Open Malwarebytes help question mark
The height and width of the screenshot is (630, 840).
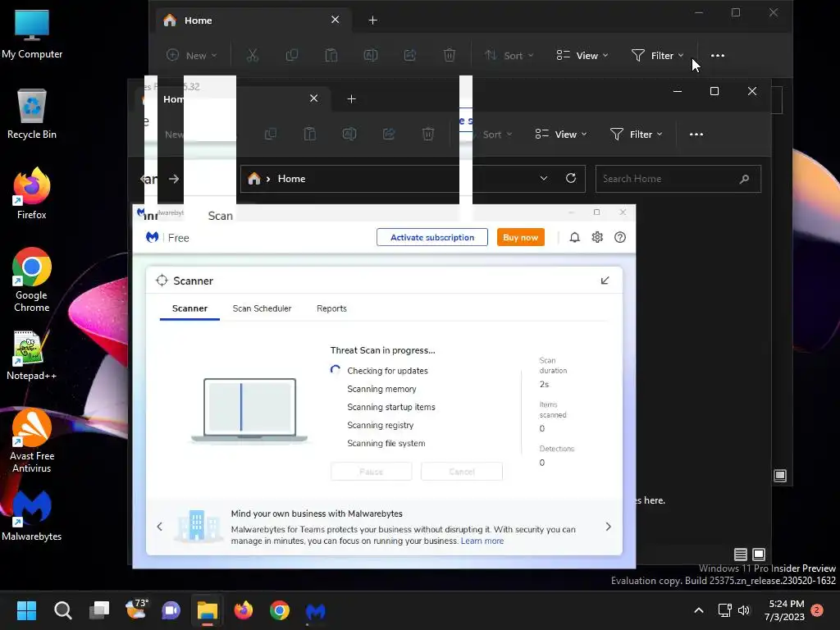(x=620, y=237)
